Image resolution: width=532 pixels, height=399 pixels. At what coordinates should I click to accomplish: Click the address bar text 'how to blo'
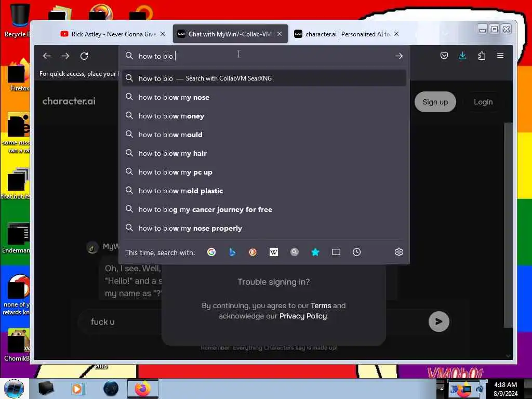[156, 56]
